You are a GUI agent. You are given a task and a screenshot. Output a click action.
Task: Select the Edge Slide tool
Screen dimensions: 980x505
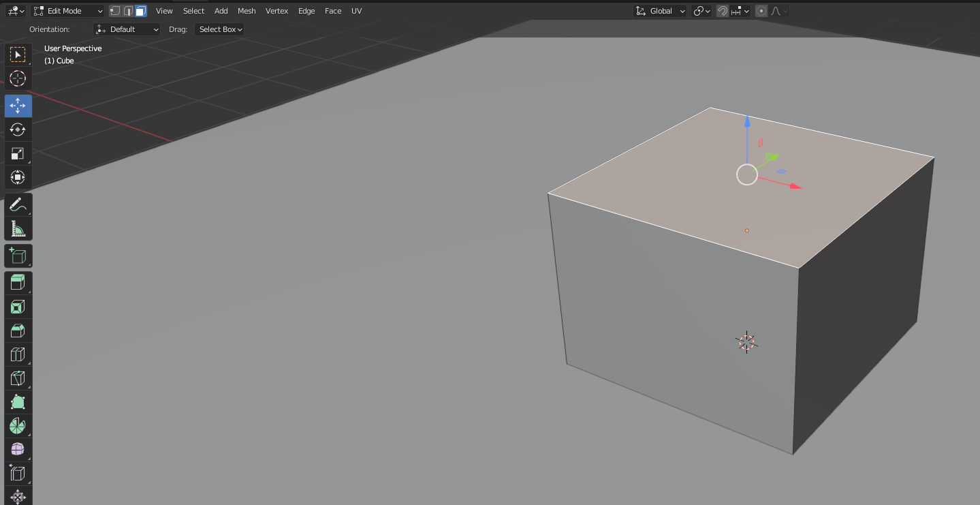tap(18, 474)
